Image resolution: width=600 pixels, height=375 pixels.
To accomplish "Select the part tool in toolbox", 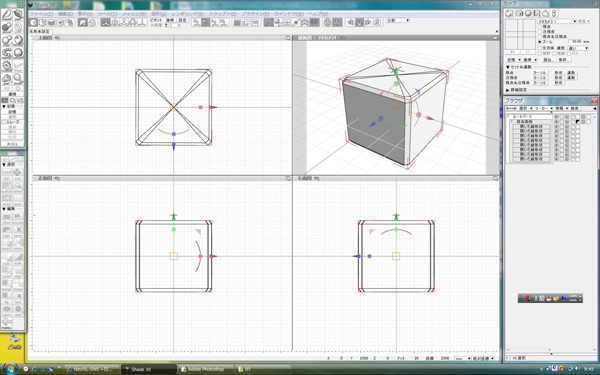I will (x=18, y=16).
